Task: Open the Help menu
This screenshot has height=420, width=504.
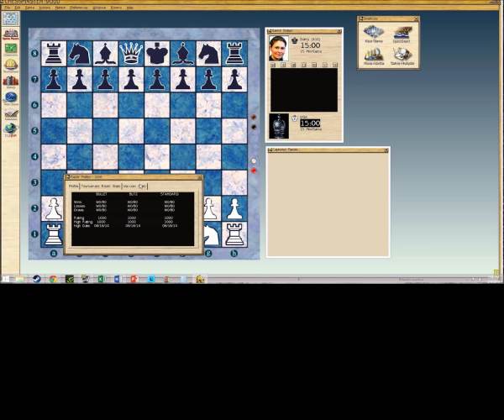Action: click(130, 8)
